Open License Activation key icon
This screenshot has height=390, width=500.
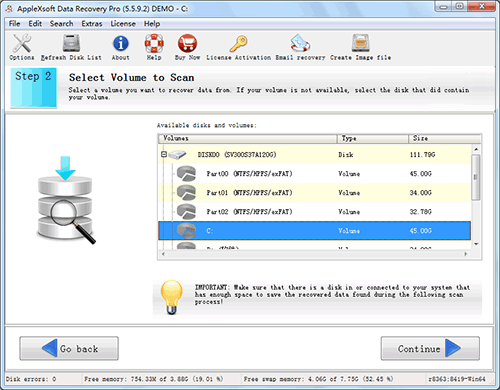(x=238, y=44)
